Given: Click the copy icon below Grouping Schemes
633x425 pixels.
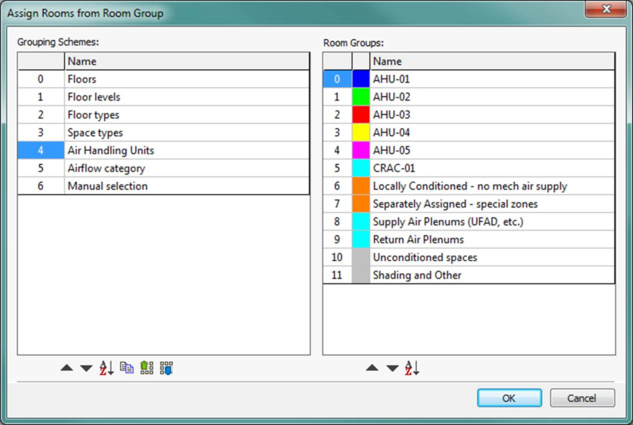Looking at the screenshot, I should tap(127, 368).
